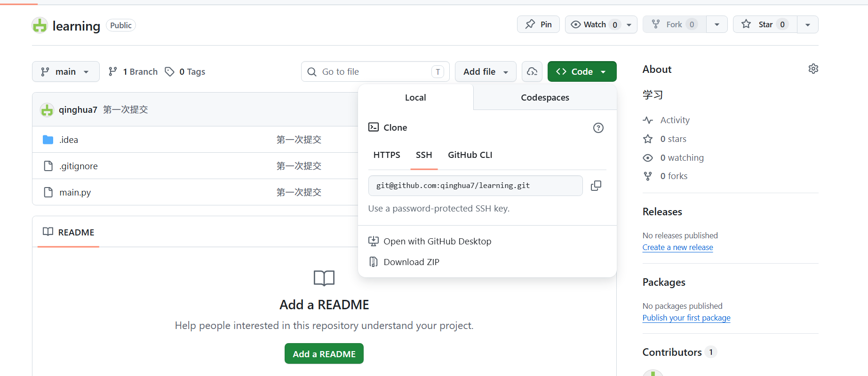The height and width of the screenshot is (376, 868).
Task: Click the SSH URL text field
Action: click(x=476, y=186)
